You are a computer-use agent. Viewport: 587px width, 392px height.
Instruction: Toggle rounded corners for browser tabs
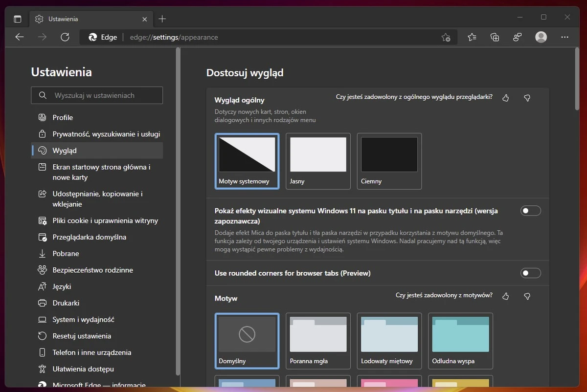(x=531, y=273)
